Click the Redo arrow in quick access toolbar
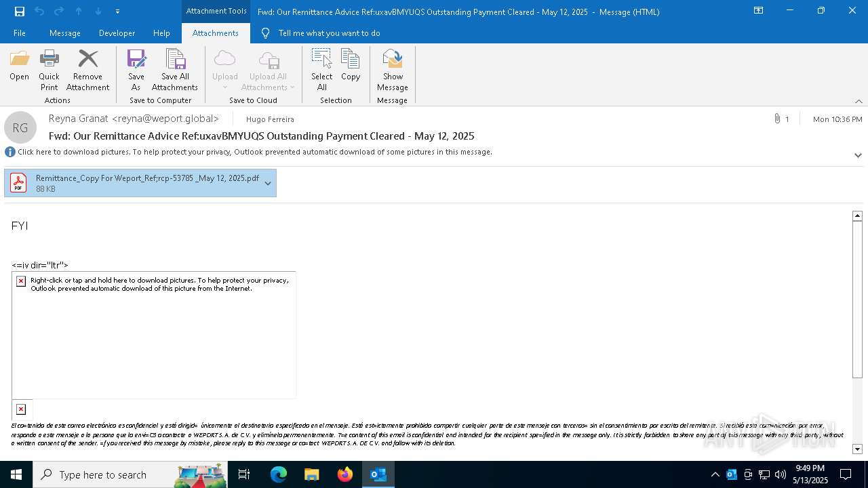This screenshot has width=868, height=488. click(59, 12)
